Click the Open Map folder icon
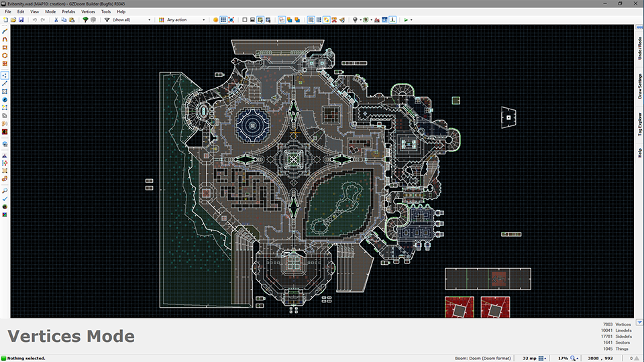The width and height of the screenshot is (644, 362). (13, 19)
